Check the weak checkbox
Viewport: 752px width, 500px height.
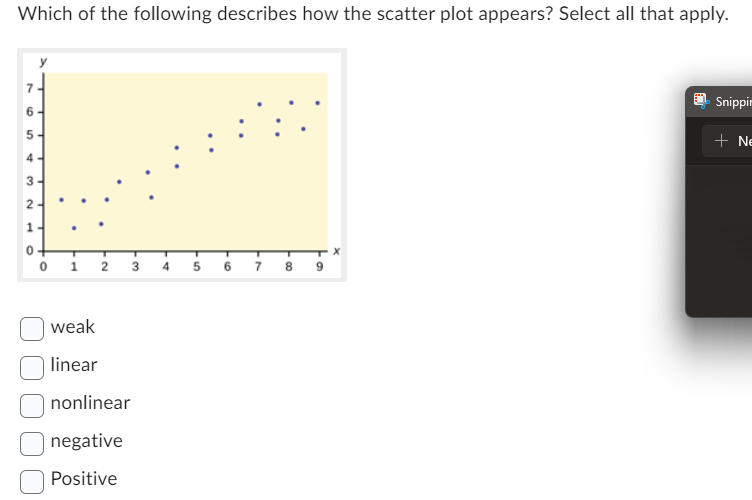click(x=32, y=329)
